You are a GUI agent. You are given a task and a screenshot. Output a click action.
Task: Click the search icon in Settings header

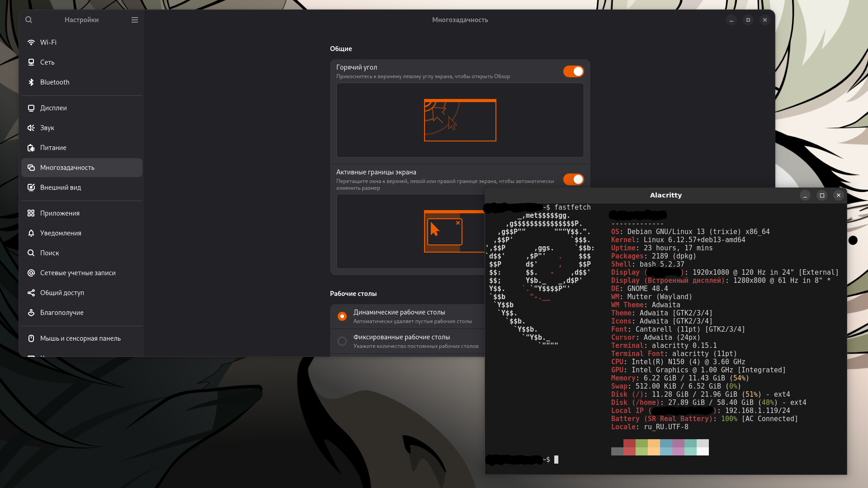pyautogui.click(x=29, y=20)
